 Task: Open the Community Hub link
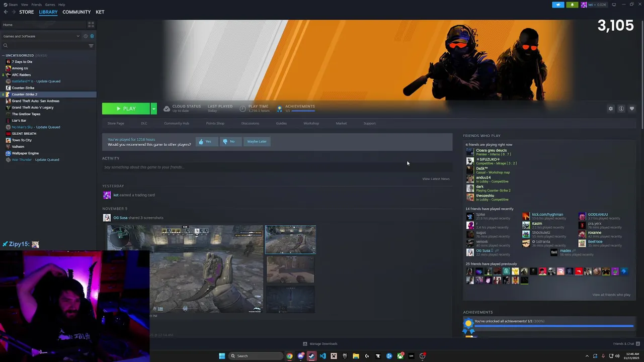coord(177,123)
